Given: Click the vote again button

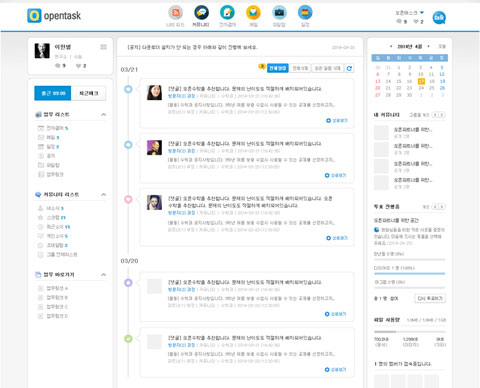Looking at the screenshot, I should coord(430,298).
